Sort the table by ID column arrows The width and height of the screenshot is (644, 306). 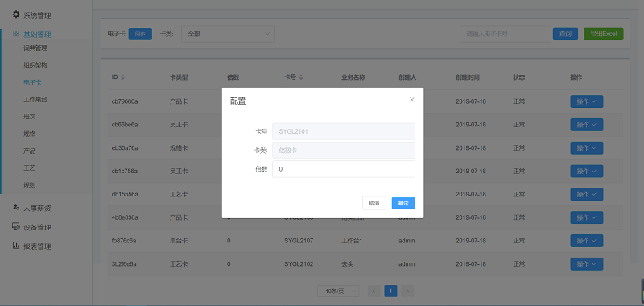point(122,77)
